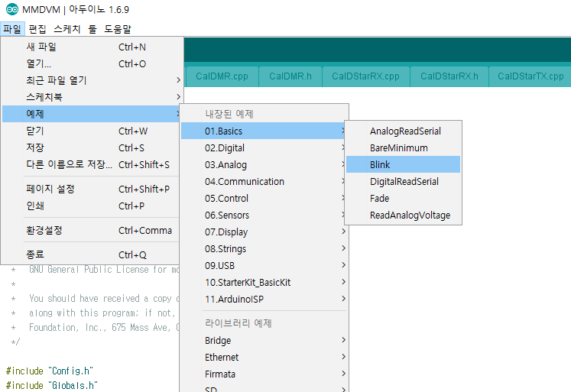571x392 pixels.
Task: Open the 스케치 menu
Action: tap(67, 29)
